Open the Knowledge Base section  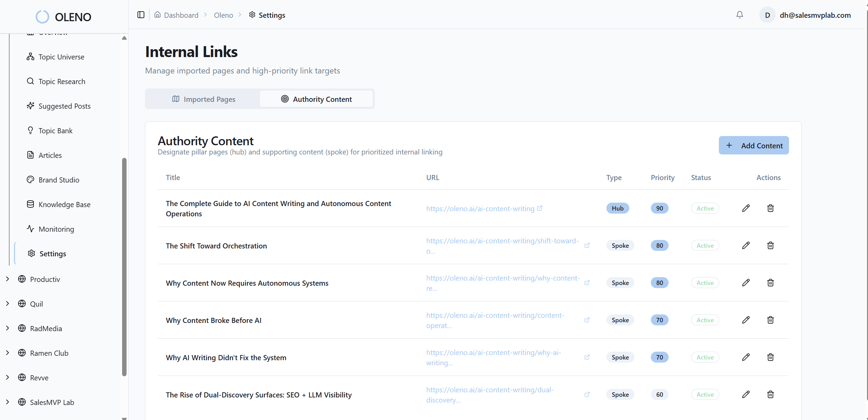[x=64, y=204]
